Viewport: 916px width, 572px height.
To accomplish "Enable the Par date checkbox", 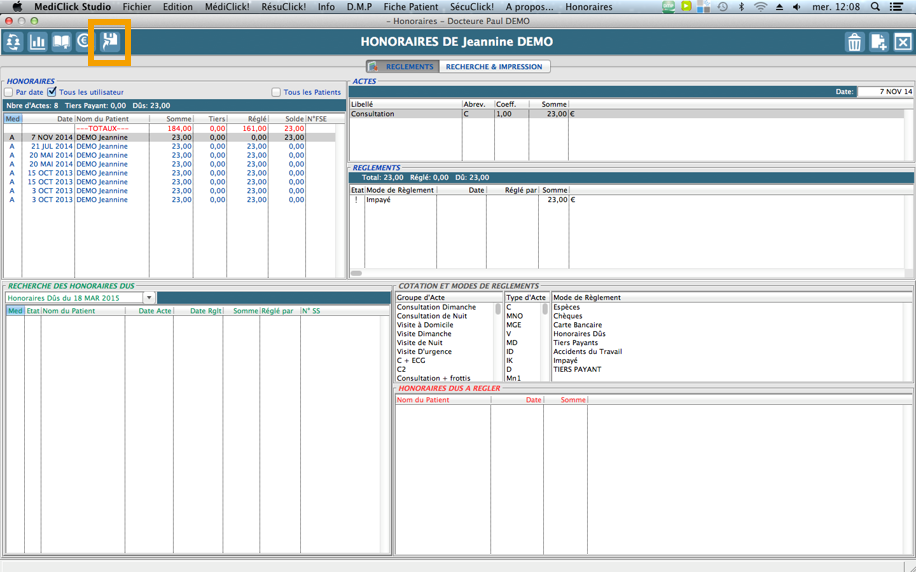I will [x=9, y=92].
